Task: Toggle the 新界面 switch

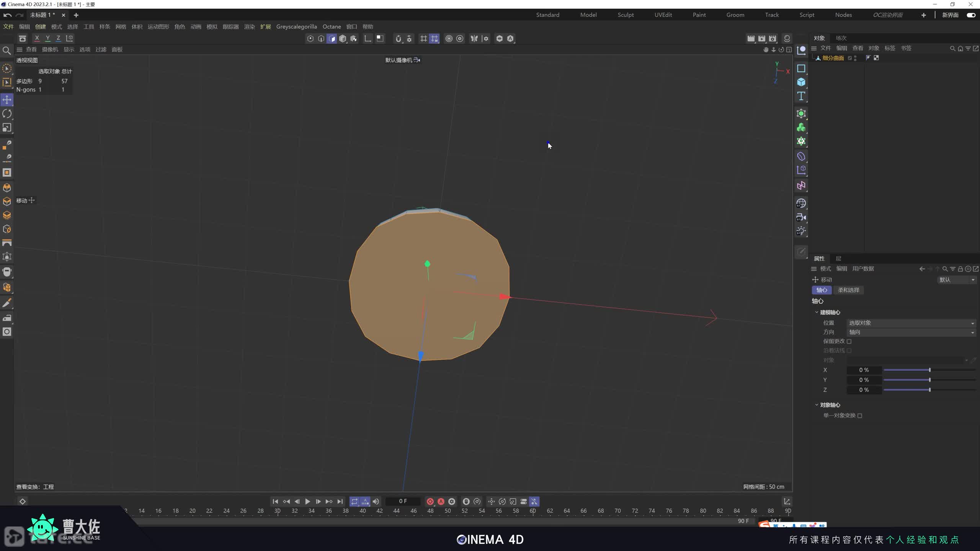Action: point(971,15)
